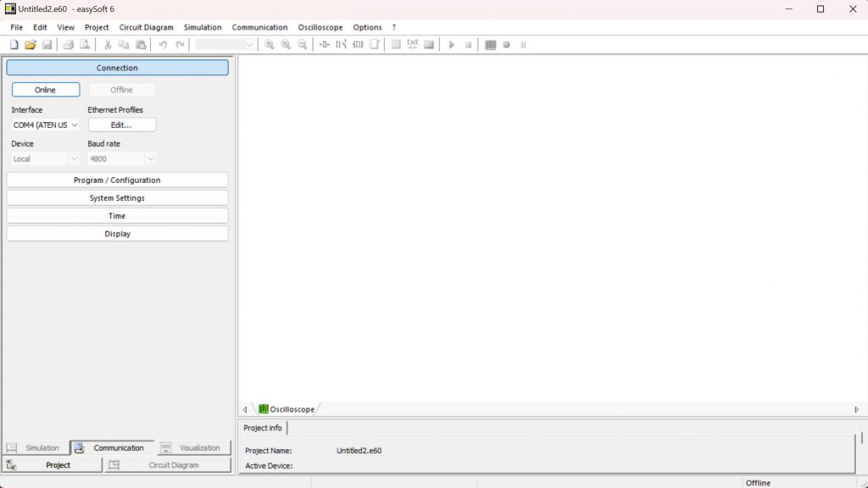Stop the running simulation
868x488 pixels.
tap(468, 44)
